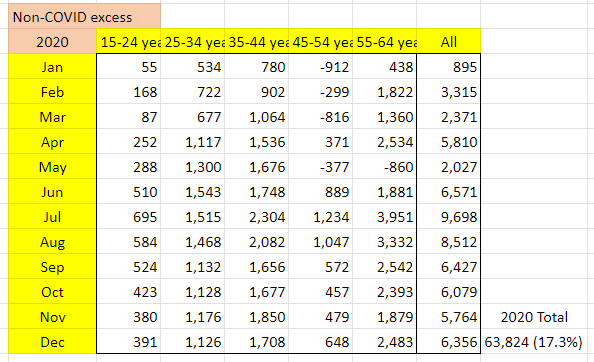Screen dimensions: 594x362
Task: Click the 2020 header cell
Action: [x=52, y=41]
